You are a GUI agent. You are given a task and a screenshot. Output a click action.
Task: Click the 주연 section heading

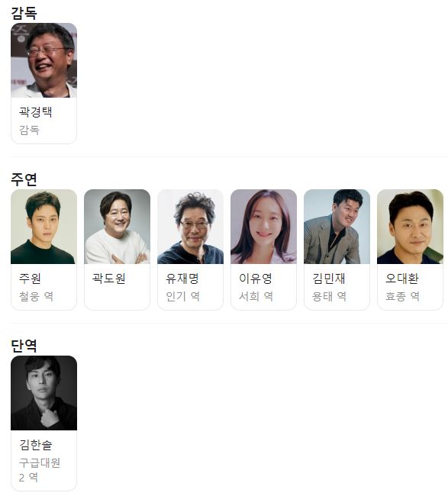[x=24, y=179]
